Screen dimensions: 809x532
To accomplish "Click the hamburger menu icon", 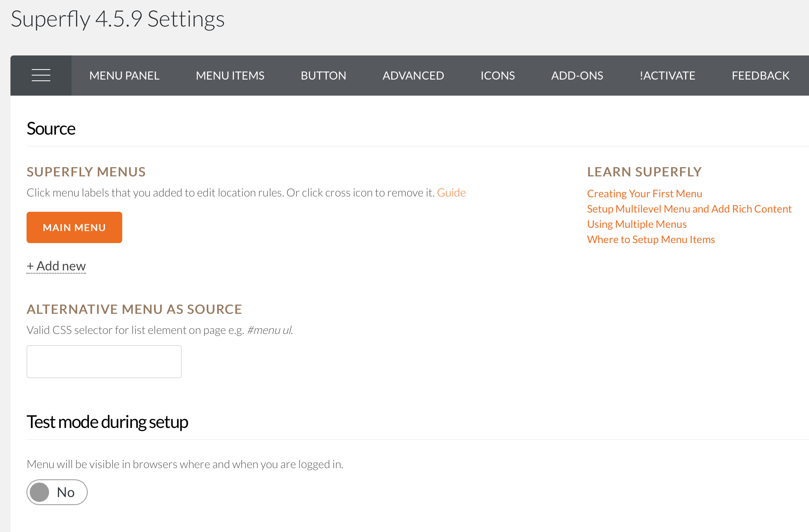I will click(x=41, y=75).
